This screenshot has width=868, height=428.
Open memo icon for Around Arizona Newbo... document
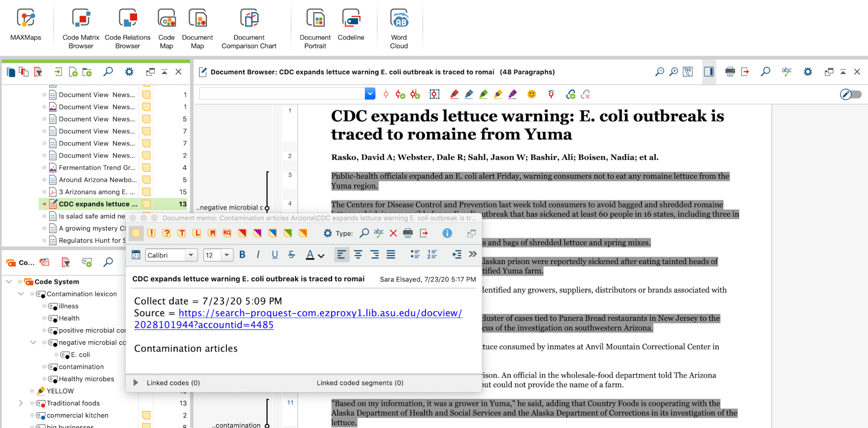pos(147,180)
